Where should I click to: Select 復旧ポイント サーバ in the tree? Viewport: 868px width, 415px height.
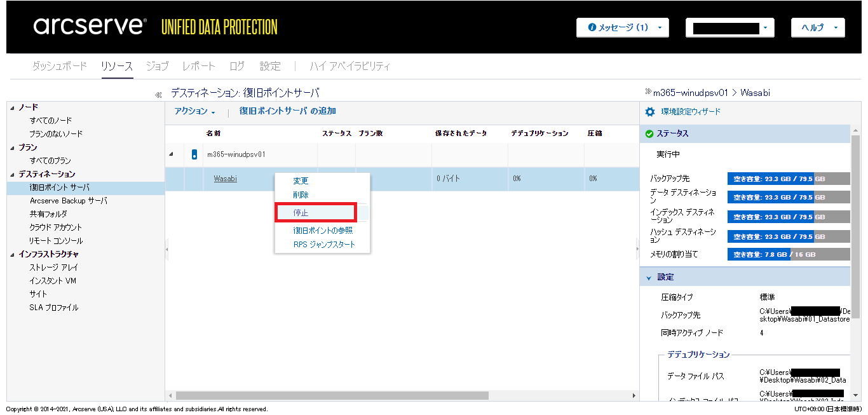tap(59, 187)
